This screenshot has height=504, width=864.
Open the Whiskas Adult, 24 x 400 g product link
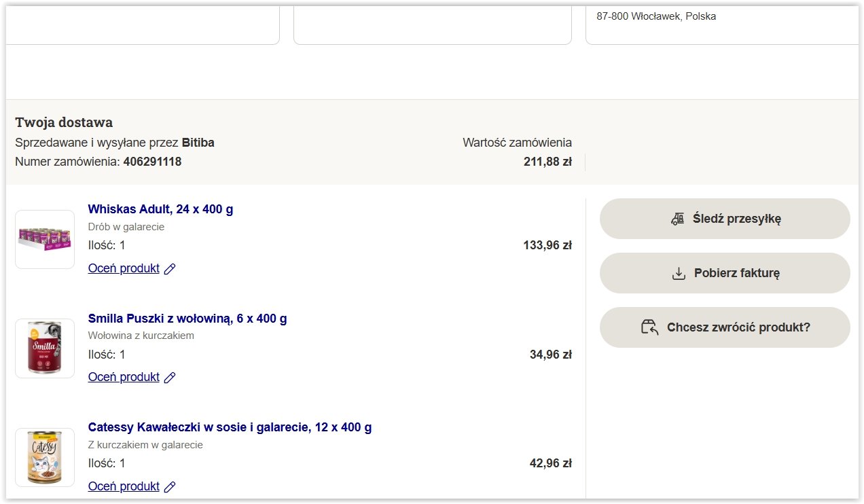point(160,209)
